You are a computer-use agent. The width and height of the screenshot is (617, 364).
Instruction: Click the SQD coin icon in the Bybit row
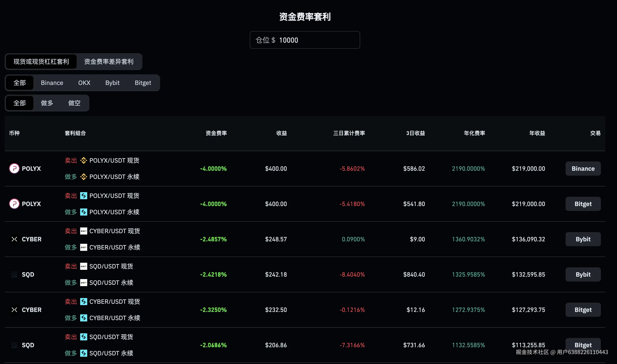click(14, 274)
